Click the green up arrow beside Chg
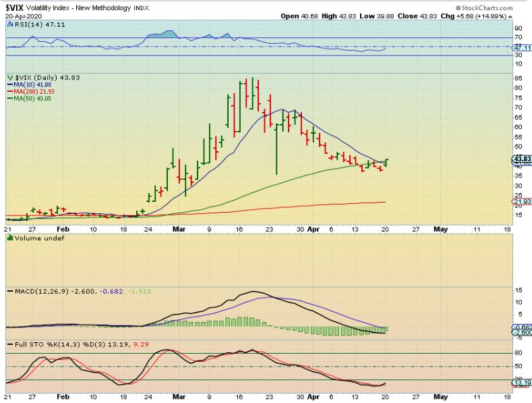This screenshot has width=532, height=403. [510, 16]
